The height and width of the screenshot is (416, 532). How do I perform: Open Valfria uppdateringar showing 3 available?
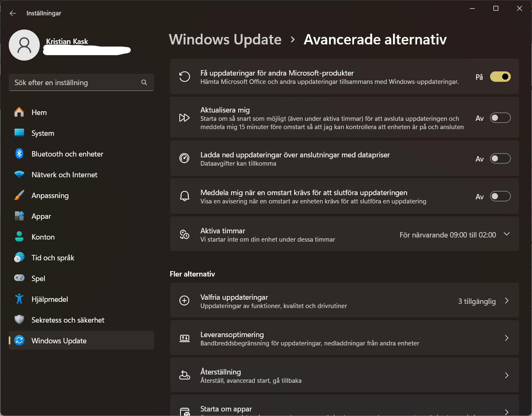pyautogui.click(x=344, y=301)
